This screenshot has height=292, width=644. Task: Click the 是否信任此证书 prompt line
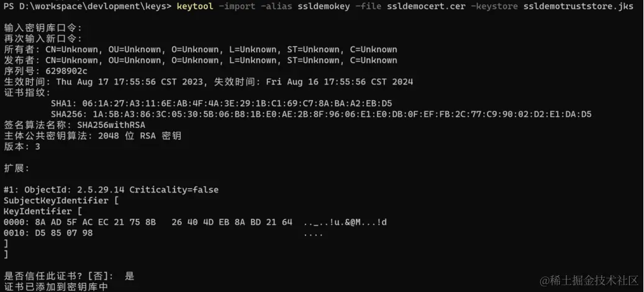69,276
